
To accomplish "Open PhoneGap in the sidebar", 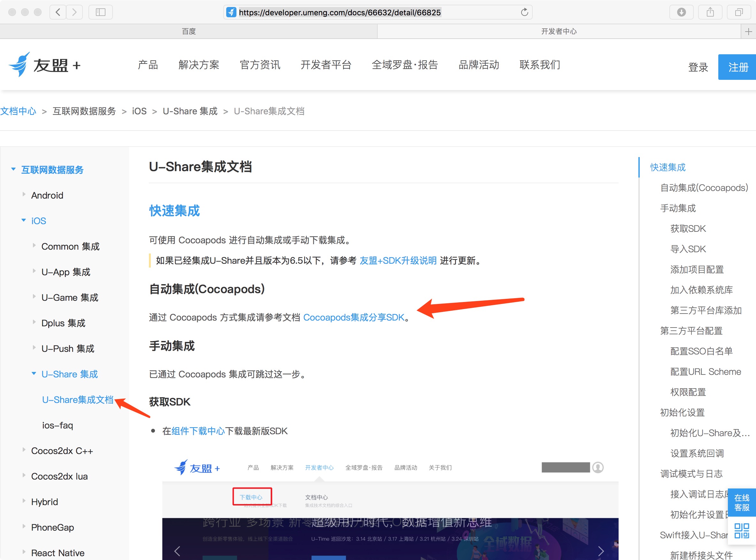I will click(53, 527).
